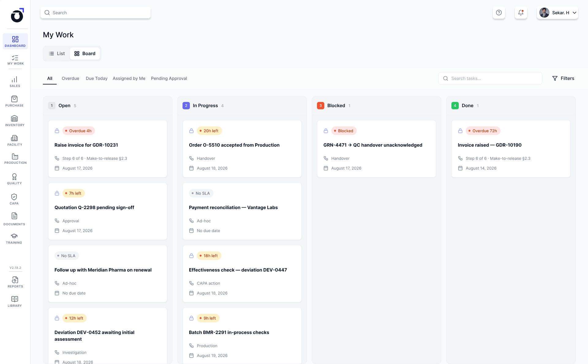
Task: Open the Facility module icon
Action: click(15, 141)
